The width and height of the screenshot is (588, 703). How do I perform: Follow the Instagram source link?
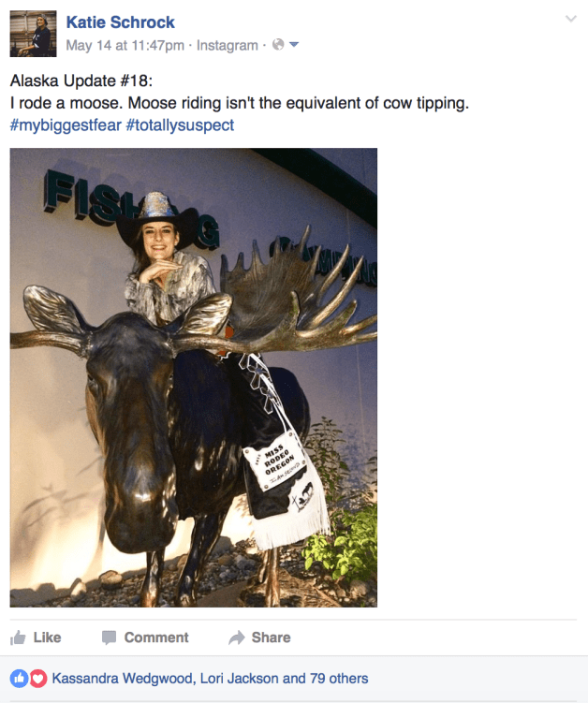coord(227,45)
